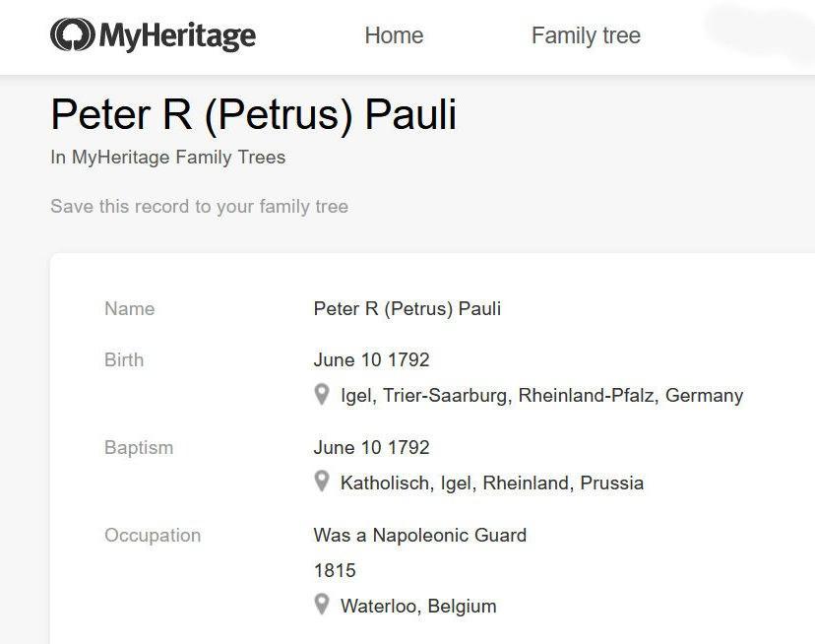This screenshot has height=644, width=815.
Task: Click the "In MyHeritage Family Trees" subtitle
Action: coord(167,158)
